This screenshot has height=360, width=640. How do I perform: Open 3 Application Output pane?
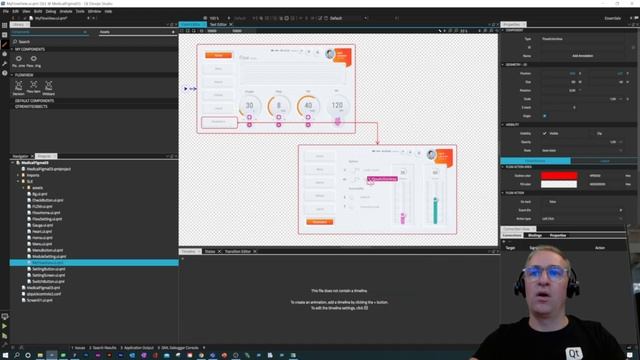point(137,348)
